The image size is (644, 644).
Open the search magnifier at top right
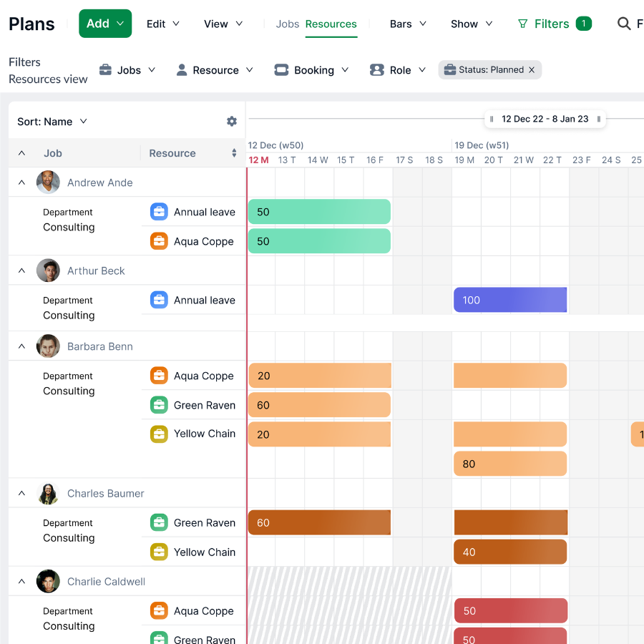[624, 23]
